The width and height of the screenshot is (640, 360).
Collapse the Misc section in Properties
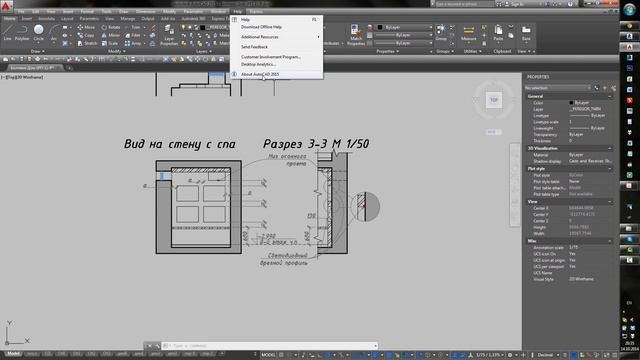[x=610, y=241]
